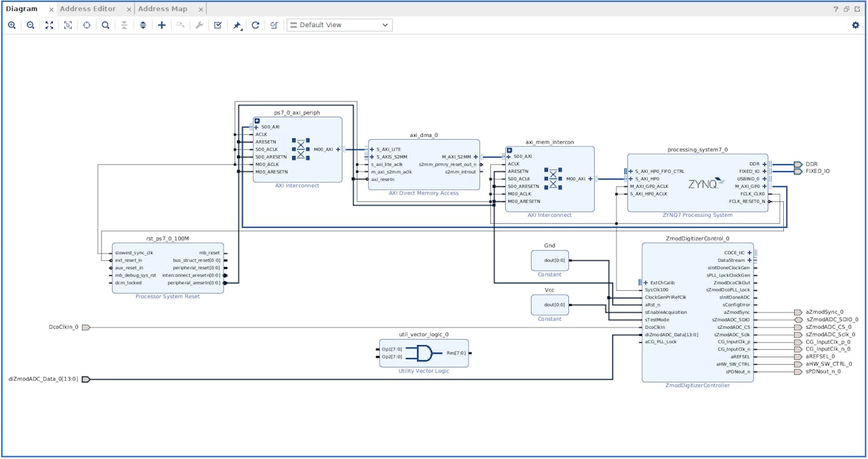Select the crossbar symbol in axi_mem_intercon
Screen dimensions: 868x459
click(x=553, y=179)
